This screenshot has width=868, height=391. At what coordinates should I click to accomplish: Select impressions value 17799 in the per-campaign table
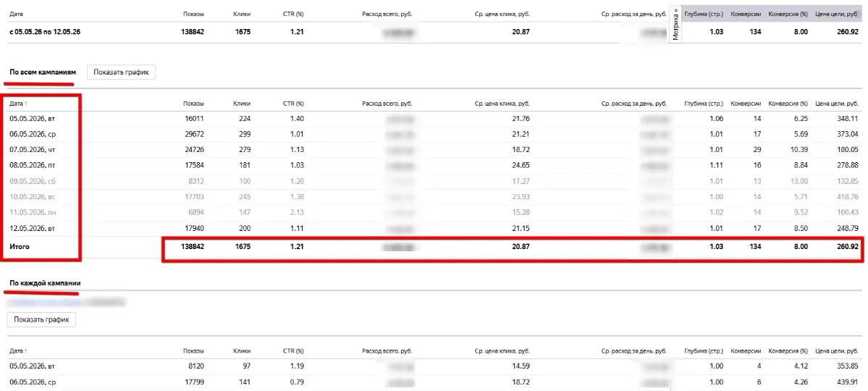click(x=194, y=382)
